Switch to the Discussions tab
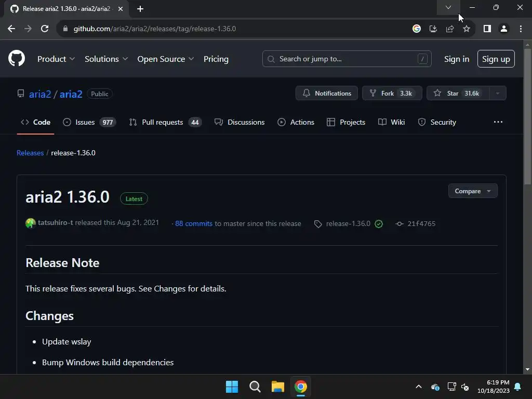The width and height of the screenshot is (532, 399). 240,122
